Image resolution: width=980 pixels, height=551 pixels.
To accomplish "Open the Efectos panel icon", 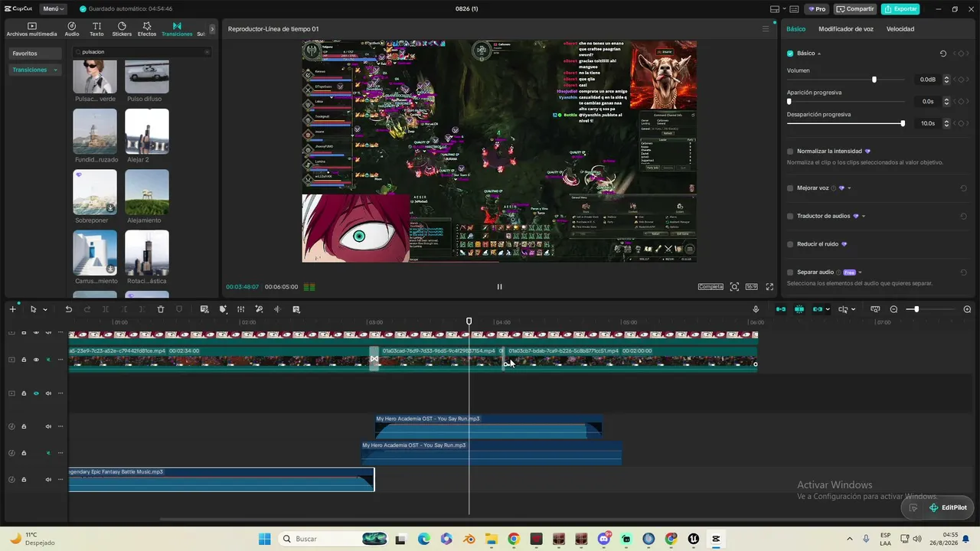I will (147, 29).
